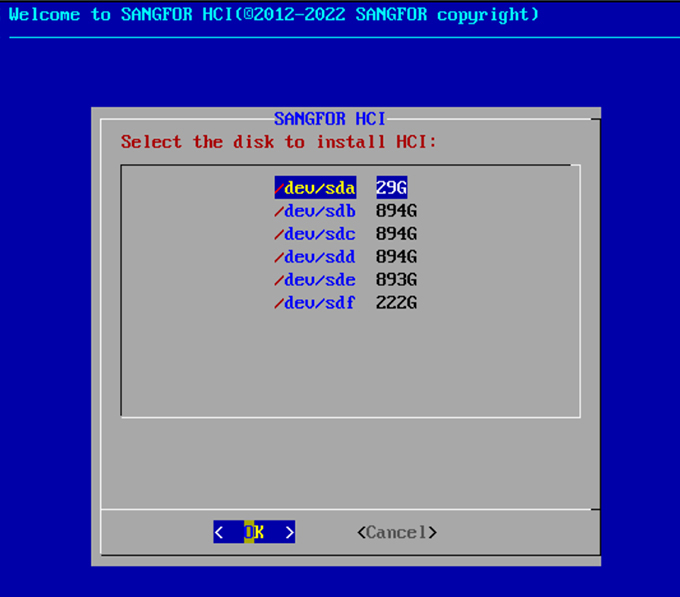Click the 29G size value
This screenshot has width=680, height=597.
click(x=392, y=188)
